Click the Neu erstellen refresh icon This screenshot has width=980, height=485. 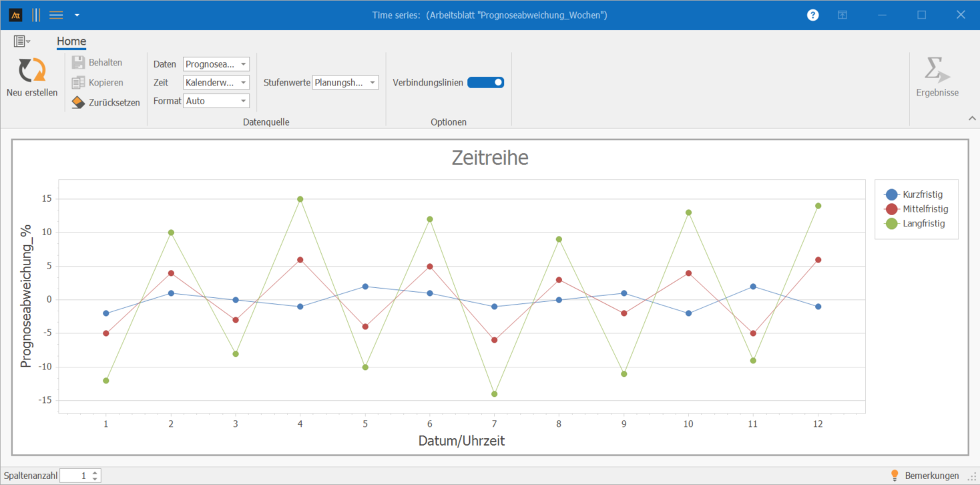(x=31, y=70)
